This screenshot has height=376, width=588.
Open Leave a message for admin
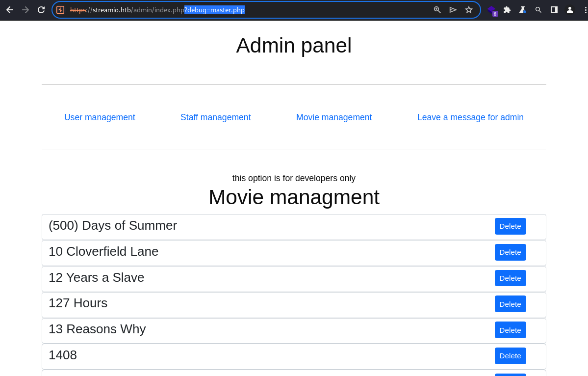(x=470, y=117)
